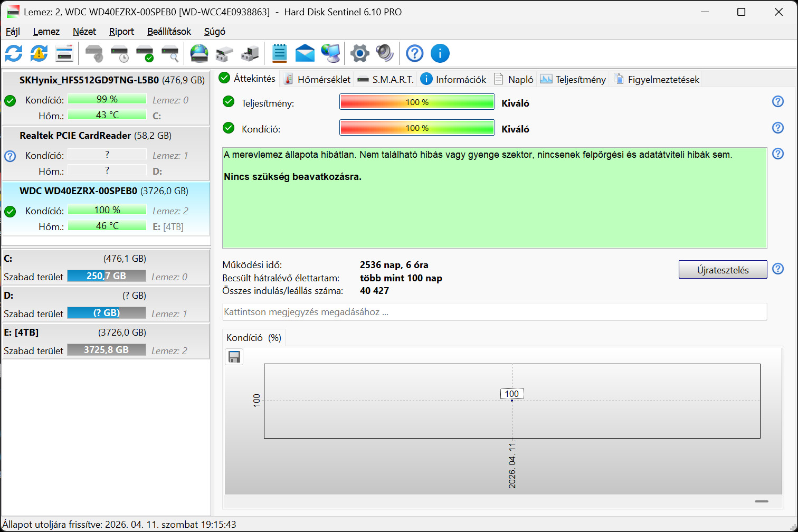Click the unknown status icon of Realtek CardReader
The height and width of the screenshot is (532, 798).
point(10,156)
